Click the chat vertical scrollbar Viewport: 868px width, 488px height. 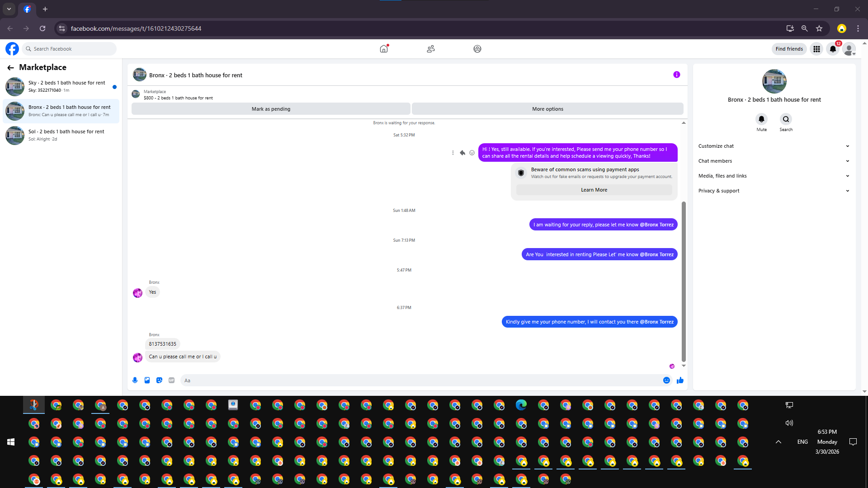(684, 280)
